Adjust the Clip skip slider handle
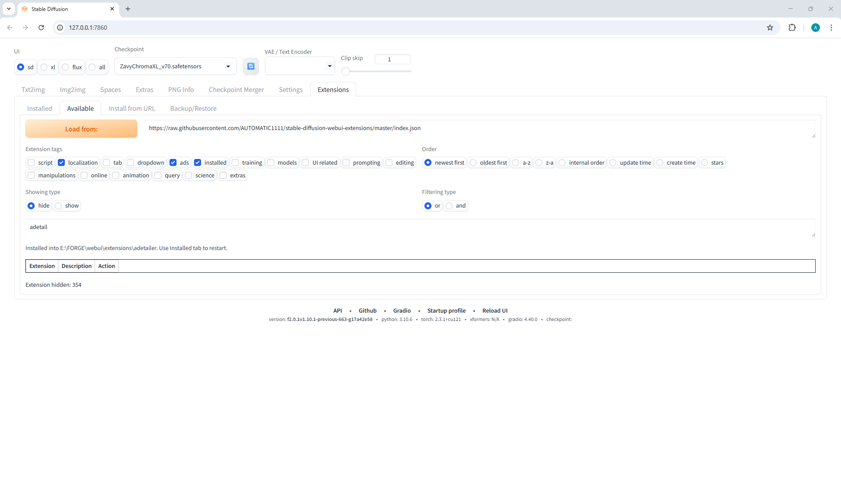The image size is (841, 504). 346,71
